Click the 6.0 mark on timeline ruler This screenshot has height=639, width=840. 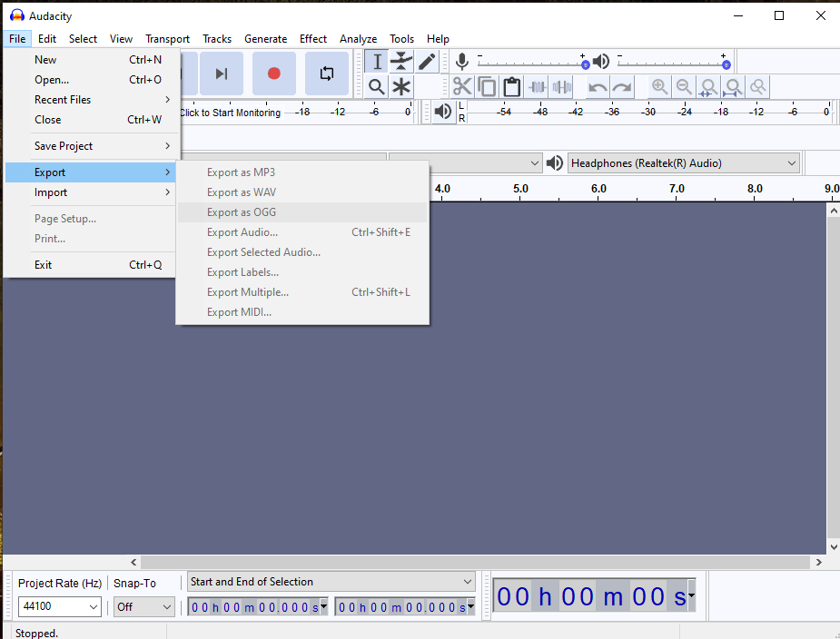click(x=598, y=189)
